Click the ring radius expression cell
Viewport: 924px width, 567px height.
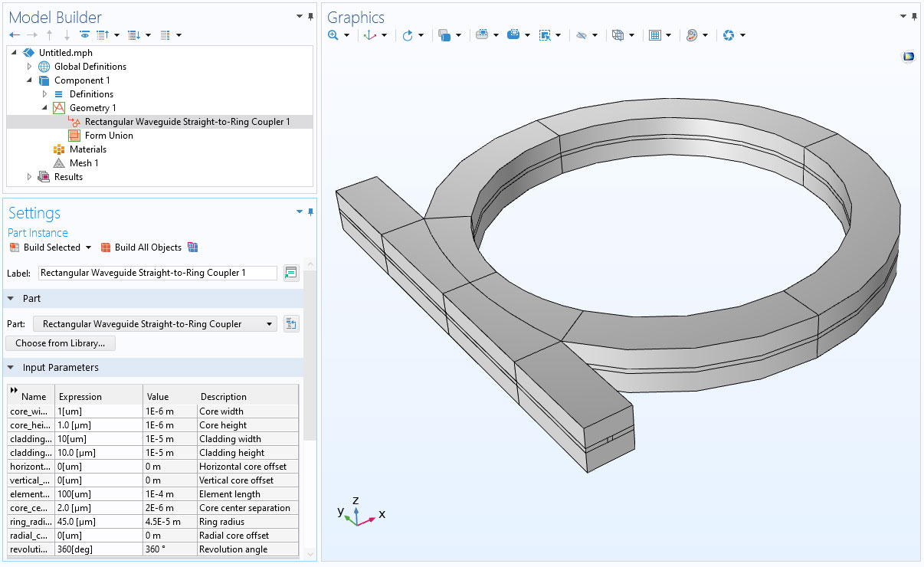pyautogui.click(x=98, y=522)
